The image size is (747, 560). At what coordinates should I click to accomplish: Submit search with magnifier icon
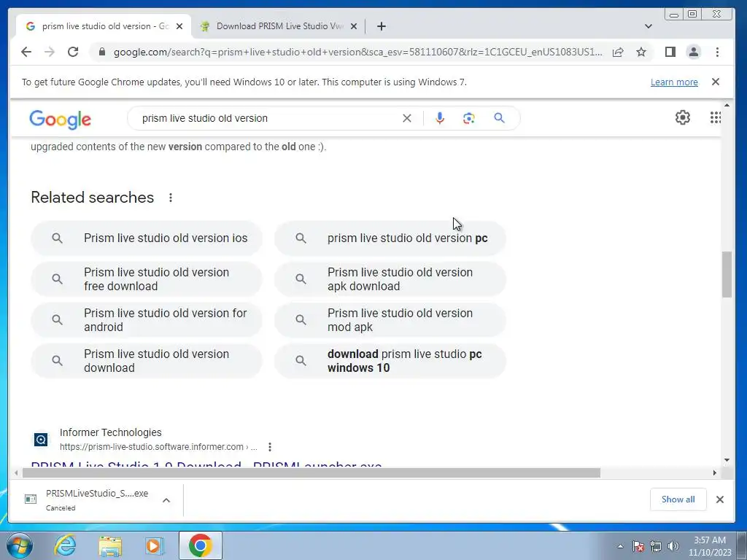click(499, 118)
